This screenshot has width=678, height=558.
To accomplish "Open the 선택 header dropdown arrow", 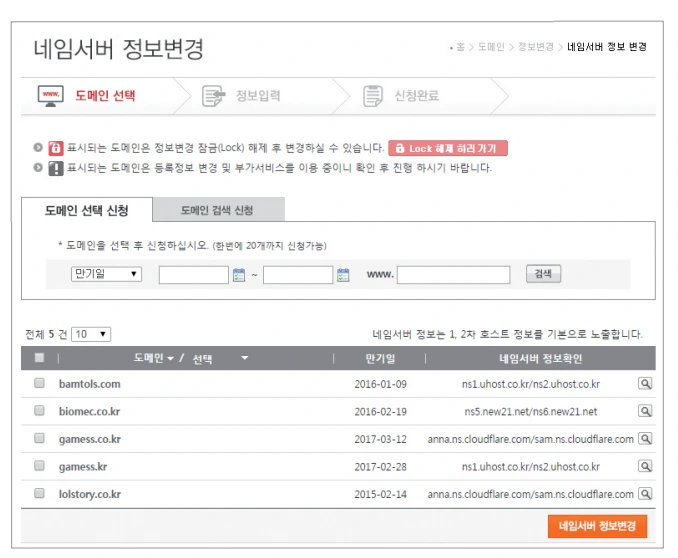I will (x=245, y=358).
